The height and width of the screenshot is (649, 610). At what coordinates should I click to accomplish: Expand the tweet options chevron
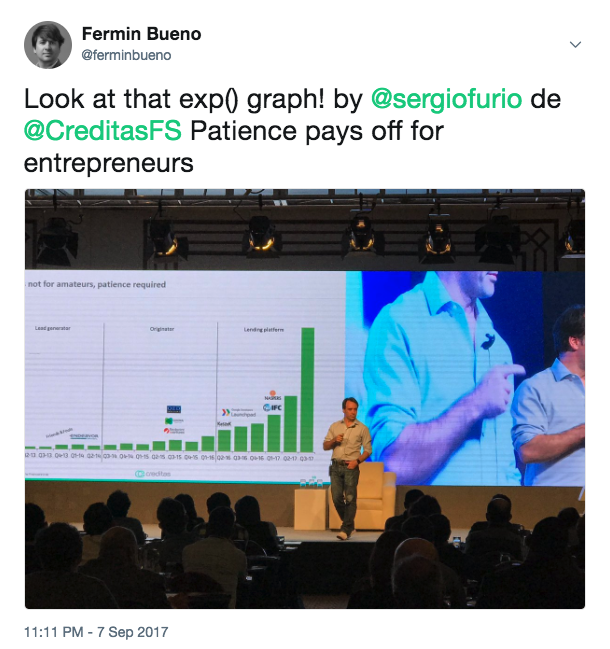(x=575, y=44)
